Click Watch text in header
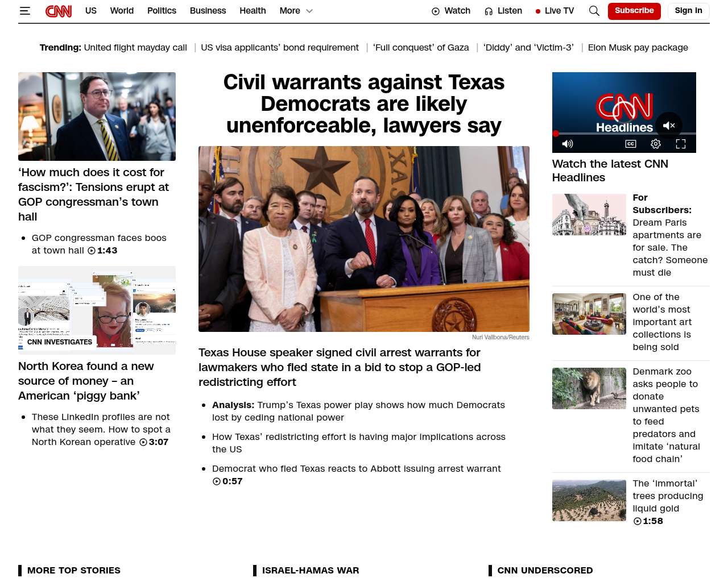The height and width of the screenshot is (582, 728). pyautogui.click(x=457, y=11)
